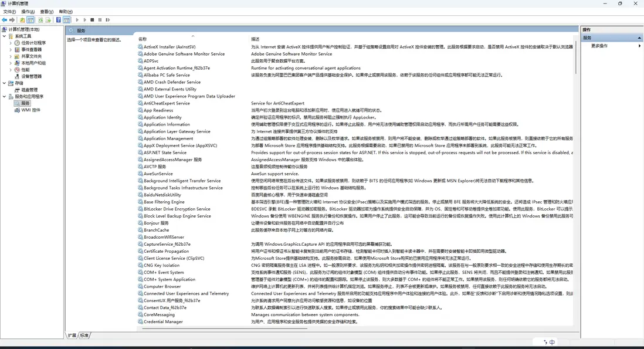The height and width of the screenshot is (349, 644).
Task: Open the 更多操作 submenu arrow
Action: (x=639, y=46)
